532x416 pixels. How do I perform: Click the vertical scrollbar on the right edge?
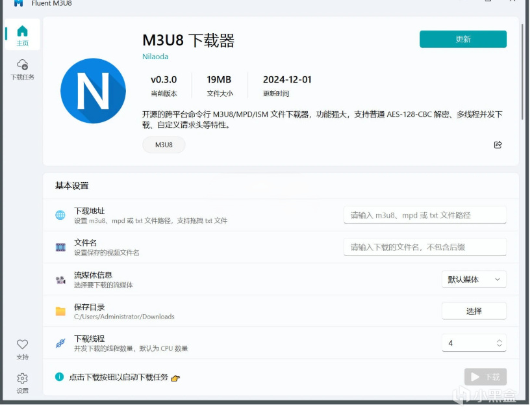522,71
